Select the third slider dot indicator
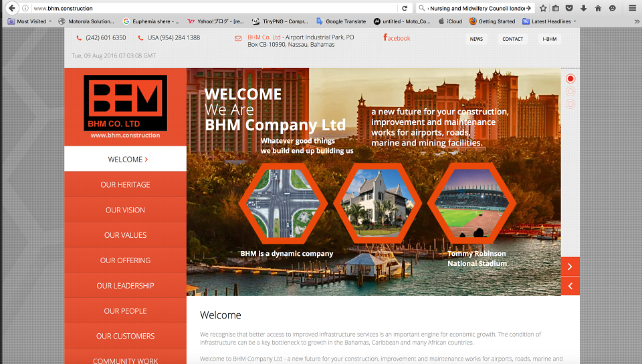Screen dimensions: 642x364 pos(570,104)
